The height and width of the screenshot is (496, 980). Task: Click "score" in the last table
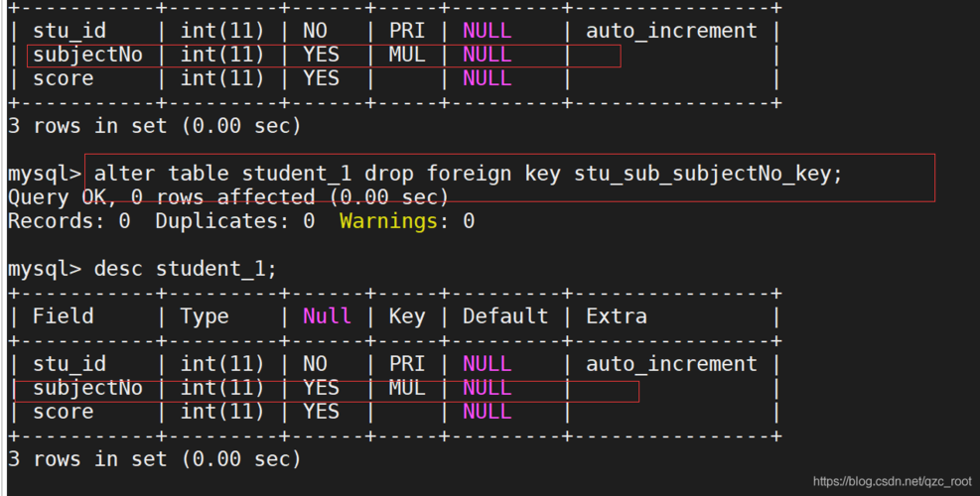tap(63, 412)
